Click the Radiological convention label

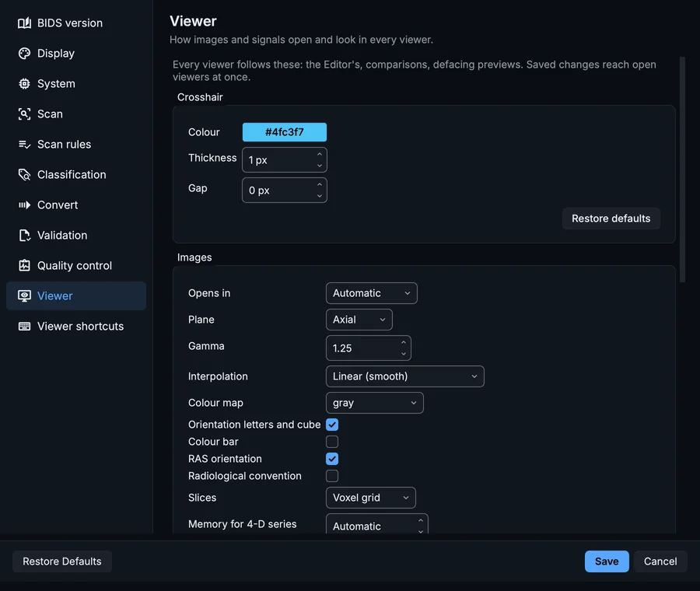click(x=245, y=476)
